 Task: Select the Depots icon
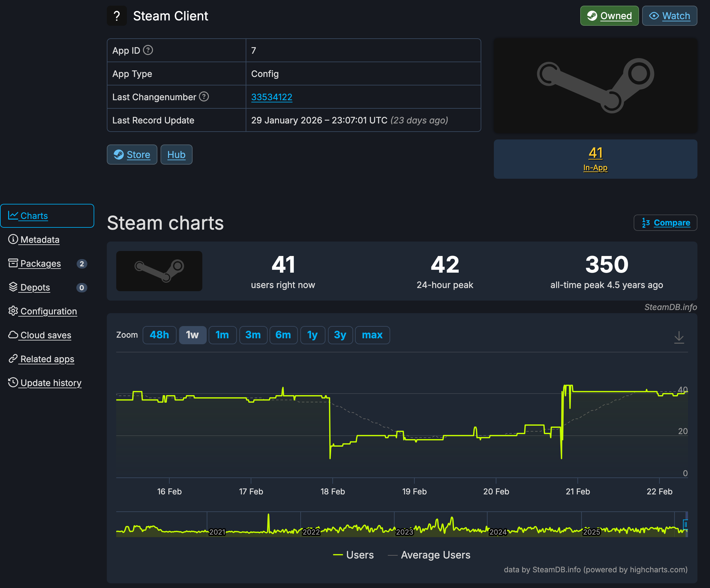tap(13, 287)
